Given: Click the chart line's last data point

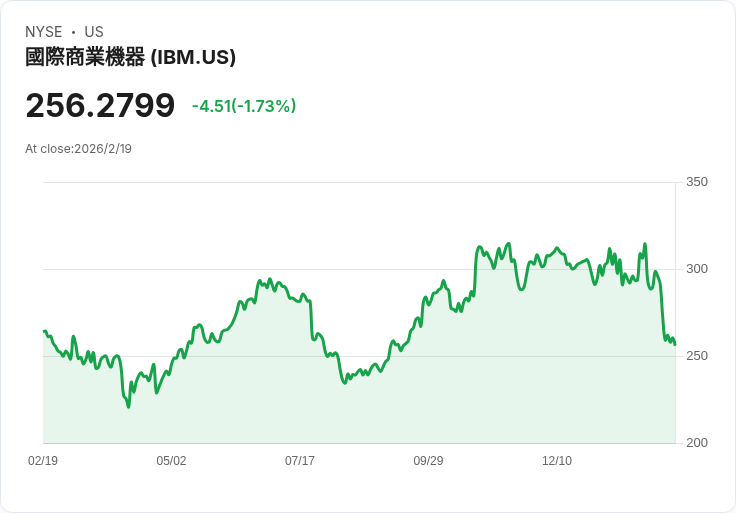Looking at the screenshot, I should click(x=675, y=345).
